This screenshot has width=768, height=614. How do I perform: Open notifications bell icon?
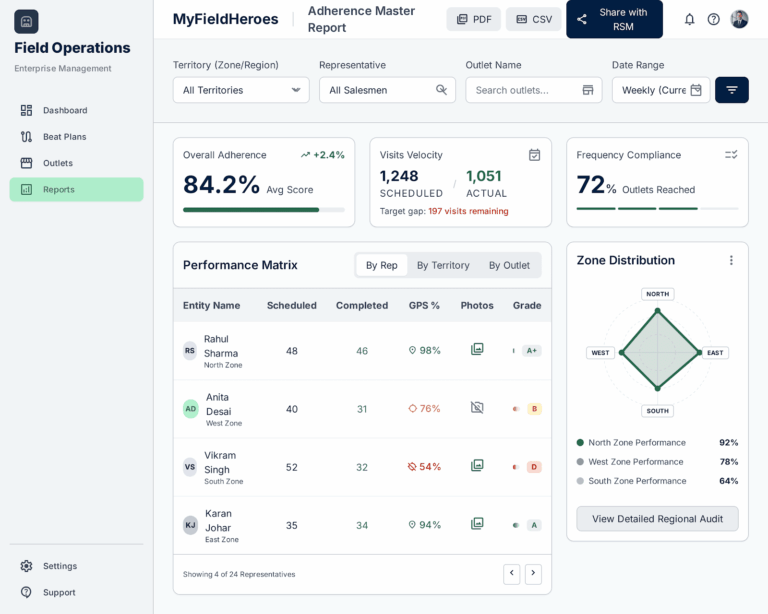pyautogui.click(x=689, y=19)
